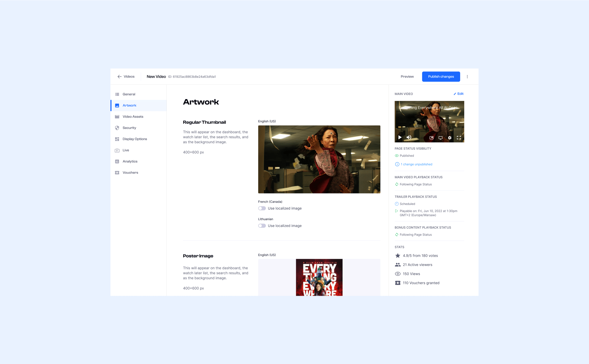
Task: Click the Preview button
Action: (407, 77)
